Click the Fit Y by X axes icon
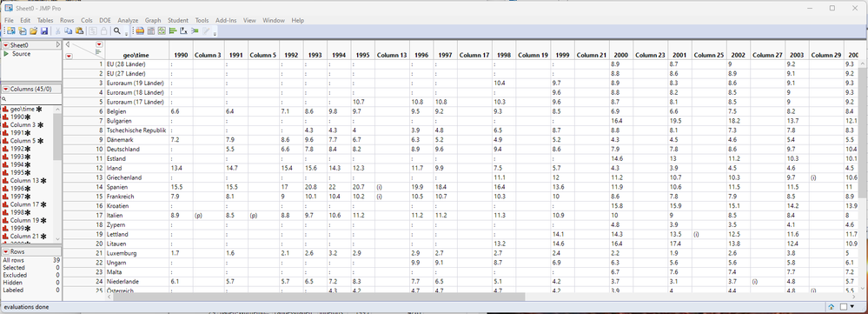868x314 pixels. pos(183,31)
